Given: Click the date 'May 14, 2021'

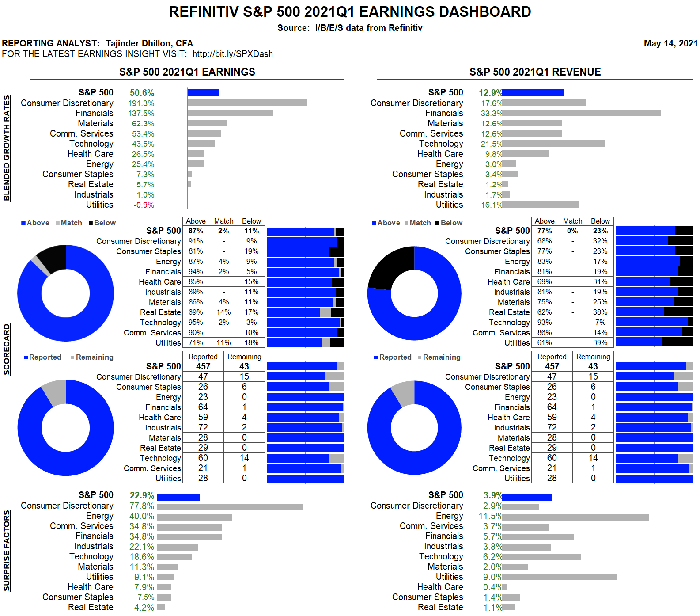Looking at the screenshot, I should coord(671,43).
